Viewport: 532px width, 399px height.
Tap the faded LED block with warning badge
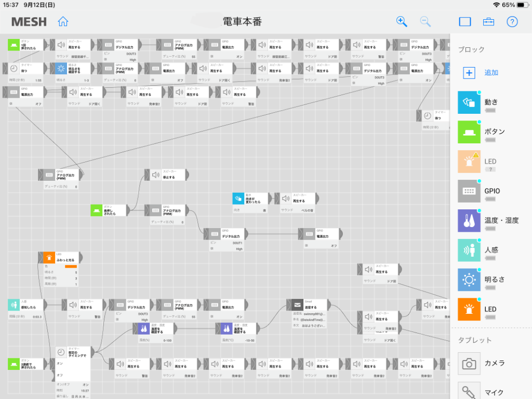[x=469, y=162]
